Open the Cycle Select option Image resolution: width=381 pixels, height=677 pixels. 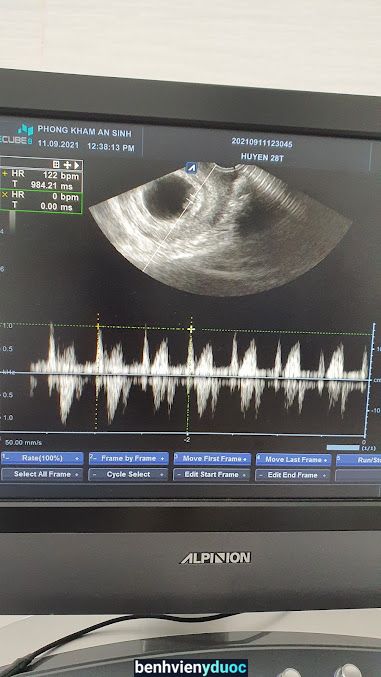(128, 475)
